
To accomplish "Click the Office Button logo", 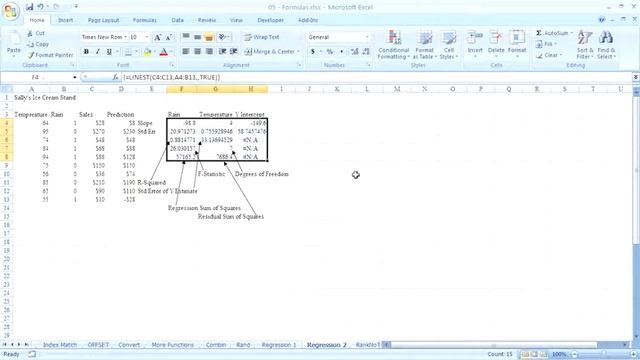I will click(11, 11).
